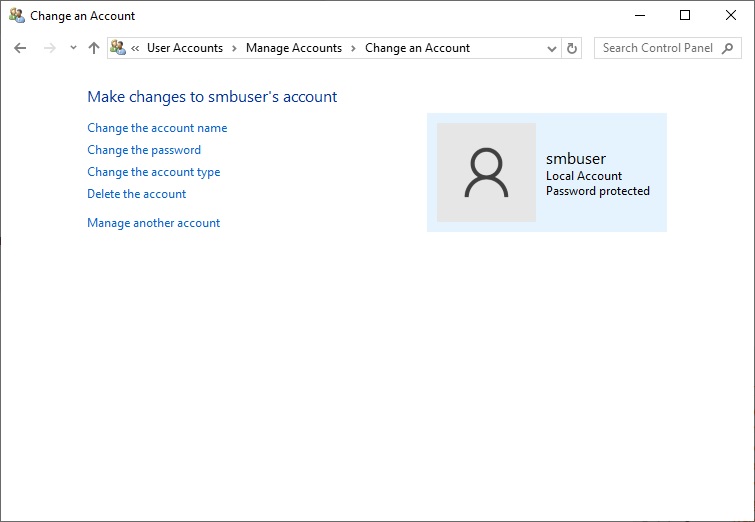Expand the chevron after User Accounts breadcrumb
The width and height of the screenshot is (755, 522).
[233, 48]
